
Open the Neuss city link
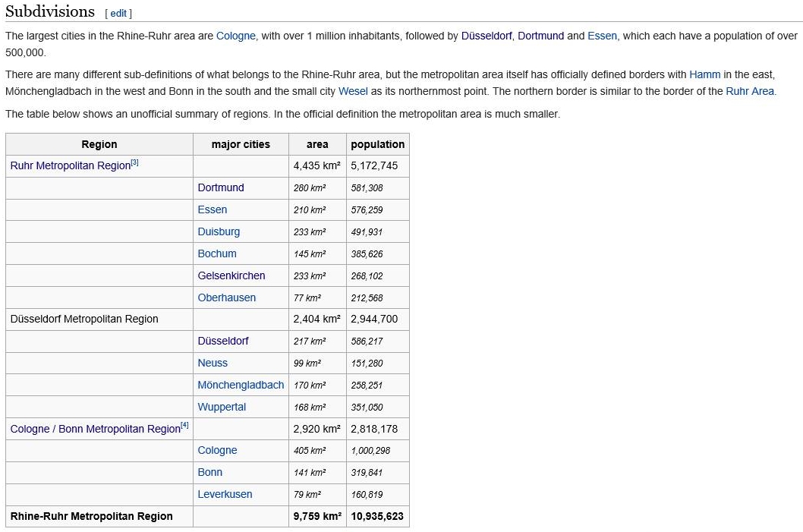213,363
